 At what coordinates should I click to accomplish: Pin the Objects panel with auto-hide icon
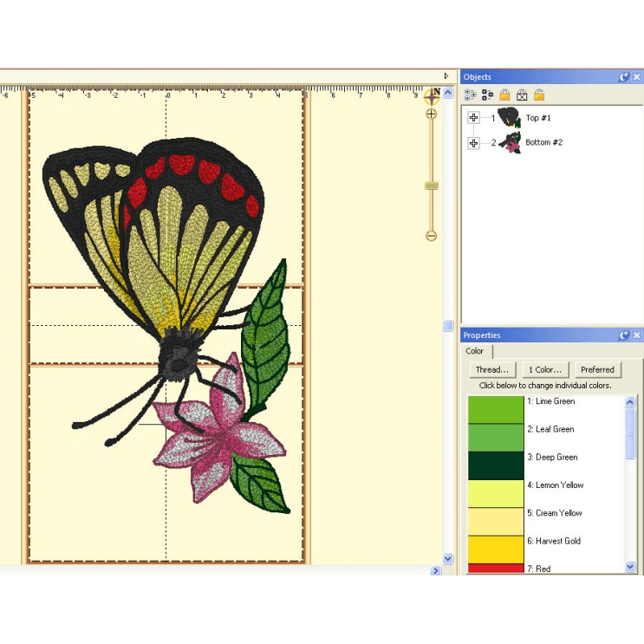[624, 77]
